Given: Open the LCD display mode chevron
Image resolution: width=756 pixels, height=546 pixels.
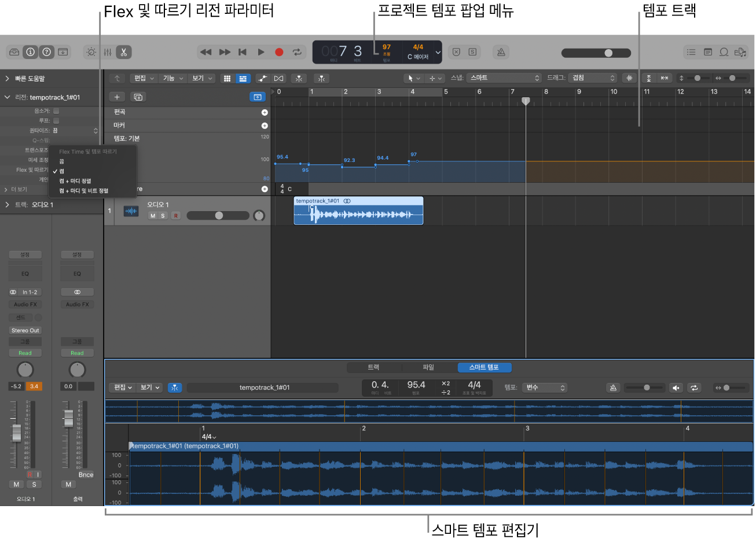Looking at the screenshot, I should pos(438,52).
